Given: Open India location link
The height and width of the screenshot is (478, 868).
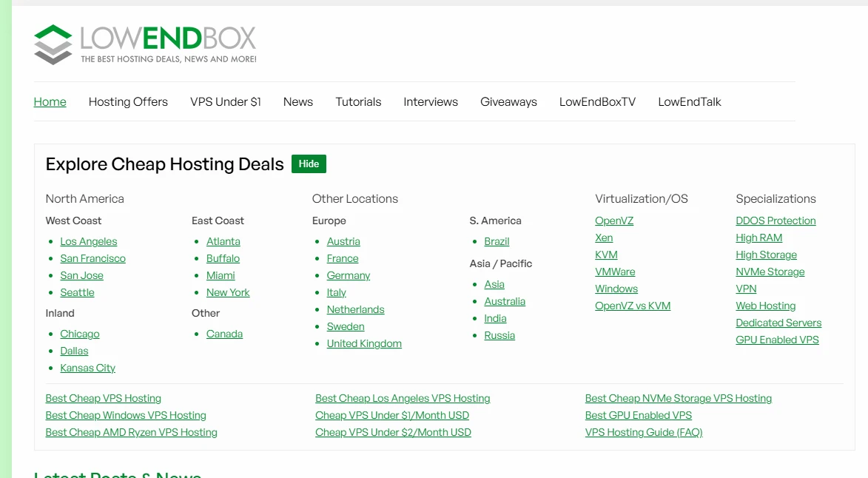Looking at the screenshot, I should [x=496, y=319].
